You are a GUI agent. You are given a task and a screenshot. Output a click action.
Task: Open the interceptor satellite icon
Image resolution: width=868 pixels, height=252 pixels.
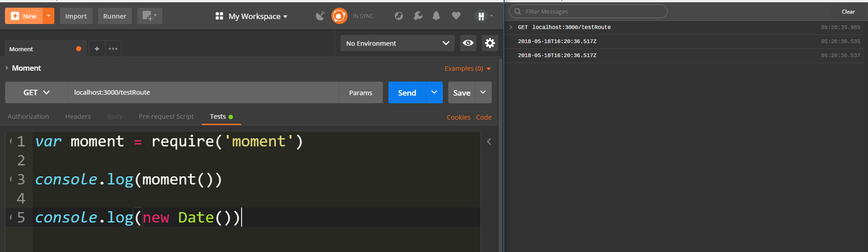(320, 16)
